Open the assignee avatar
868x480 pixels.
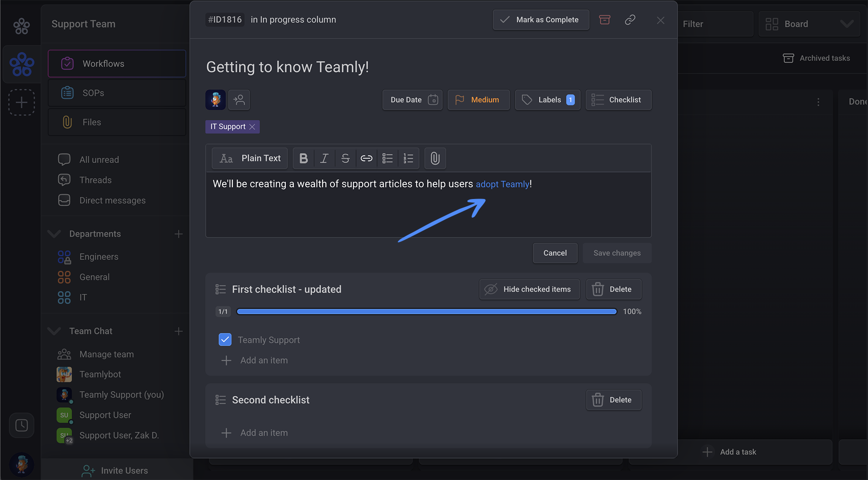pos(216,100)
